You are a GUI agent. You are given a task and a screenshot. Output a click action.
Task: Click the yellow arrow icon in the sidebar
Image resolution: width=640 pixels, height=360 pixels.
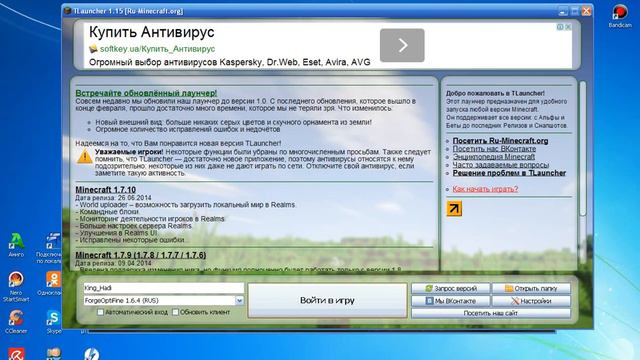point(454,209)
